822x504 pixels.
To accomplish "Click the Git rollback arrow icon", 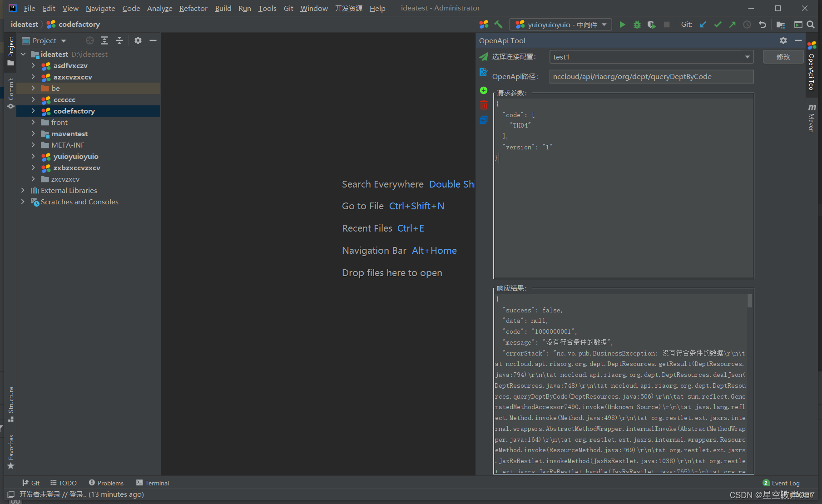I will point(762,25).
